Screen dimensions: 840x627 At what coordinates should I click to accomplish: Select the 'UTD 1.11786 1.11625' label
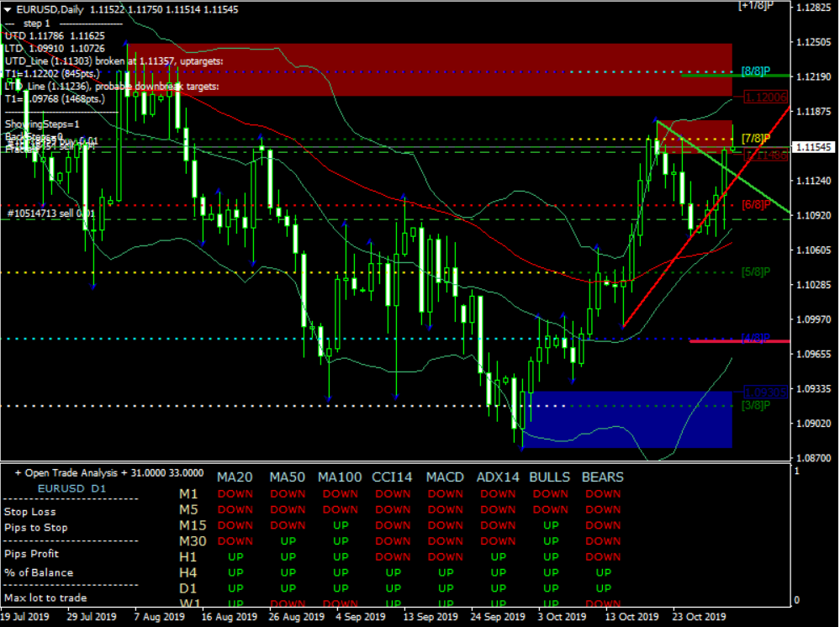(x=55, y=36)
